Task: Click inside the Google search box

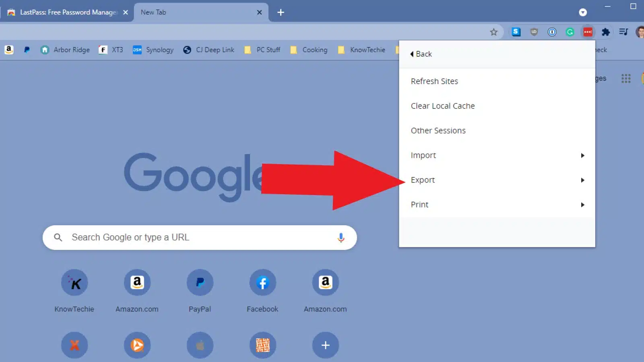Action: click(x=181, y=237)
